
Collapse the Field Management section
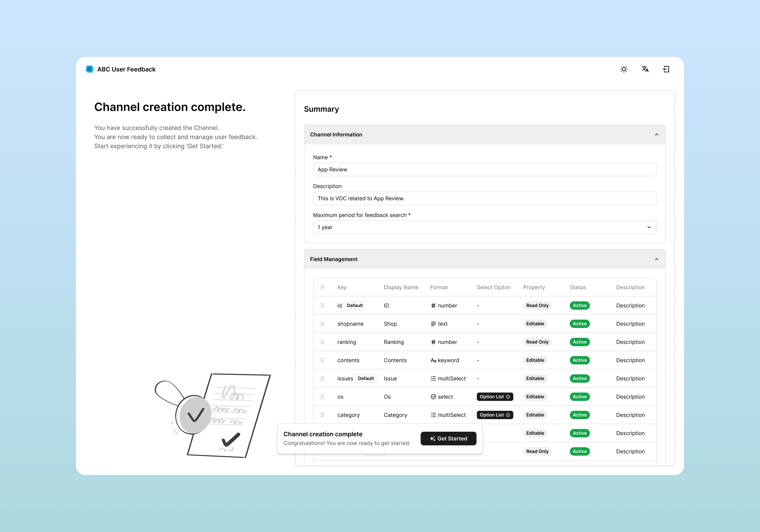[656, 259]
